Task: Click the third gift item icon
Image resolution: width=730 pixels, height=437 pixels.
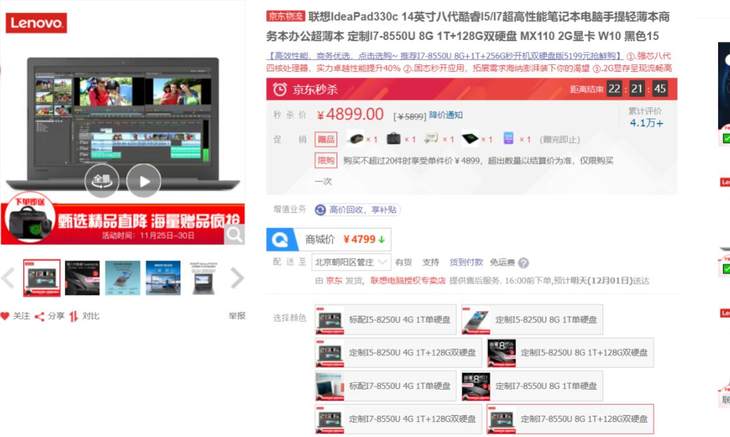Action: 431,138
